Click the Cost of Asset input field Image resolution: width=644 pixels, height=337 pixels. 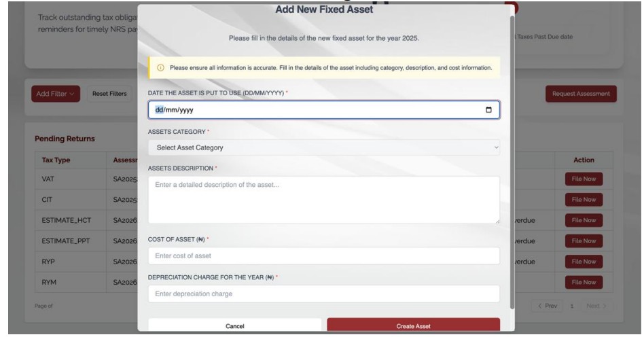[323, 255]
